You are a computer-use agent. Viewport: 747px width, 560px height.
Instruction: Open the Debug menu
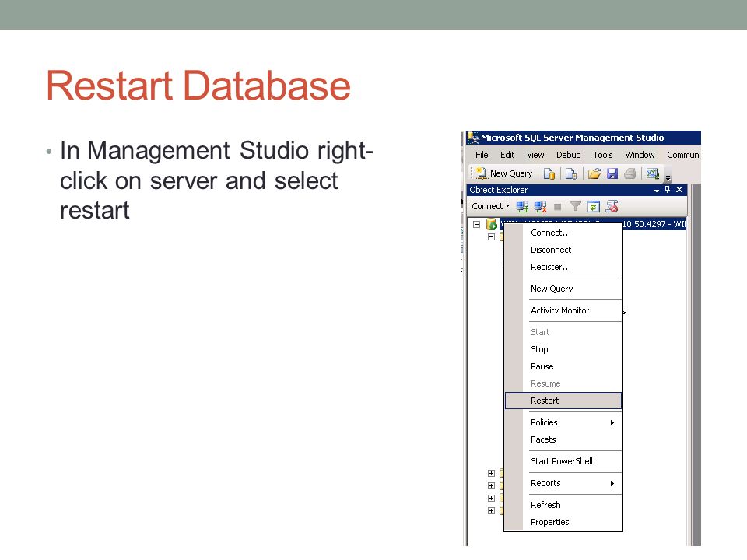pos(568,155)
